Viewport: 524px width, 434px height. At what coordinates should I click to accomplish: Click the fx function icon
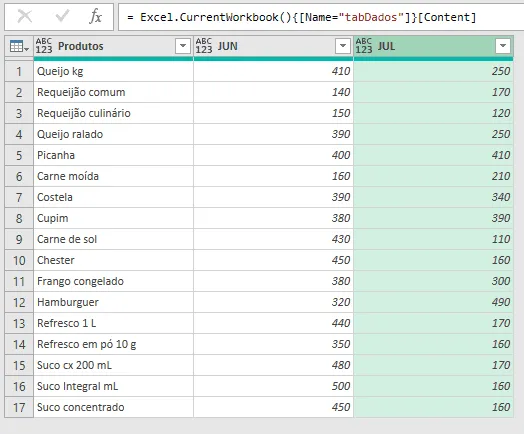[x=96, y=16]
